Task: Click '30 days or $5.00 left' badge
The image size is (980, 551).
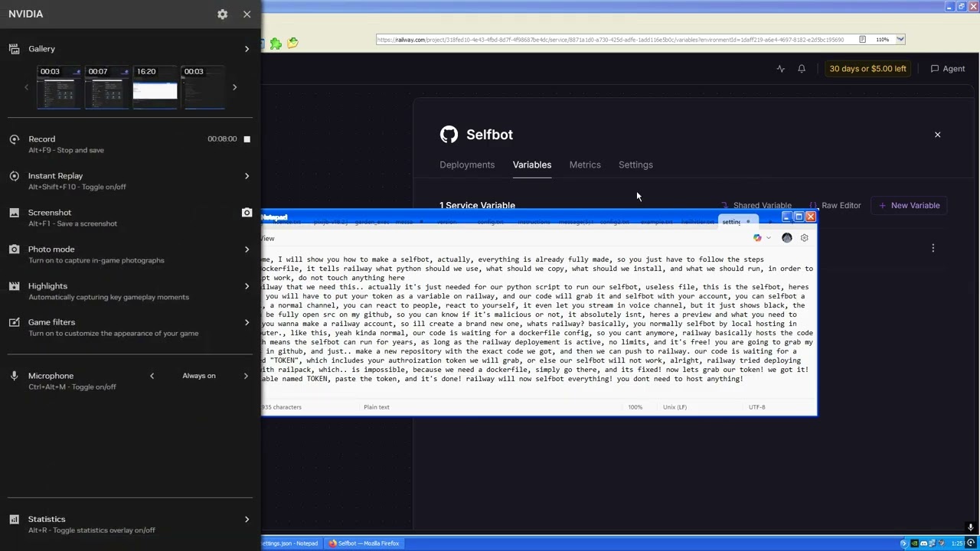Action: pos(867,69)
